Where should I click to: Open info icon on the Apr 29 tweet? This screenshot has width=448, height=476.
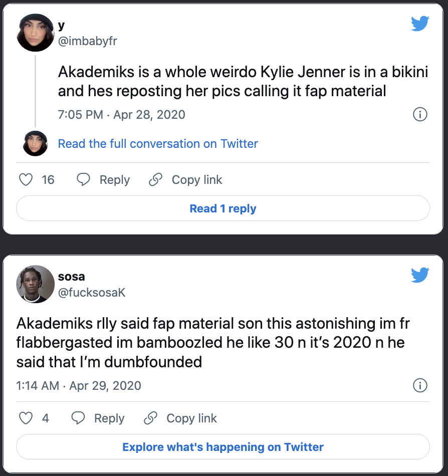click(420, 385)
